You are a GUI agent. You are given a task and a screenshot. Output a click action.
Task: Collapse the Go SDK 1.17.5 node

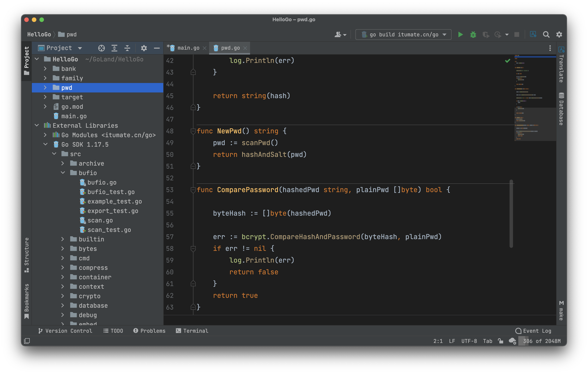click(x=45, y=144)
